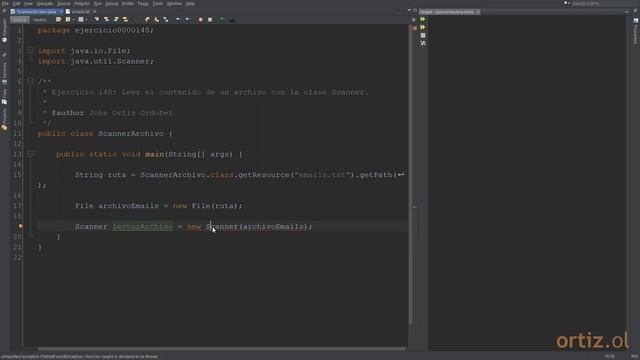Viewport: 640px width, 360px height.
Task: Minimize the Output window group
Action: coord(627,12)
